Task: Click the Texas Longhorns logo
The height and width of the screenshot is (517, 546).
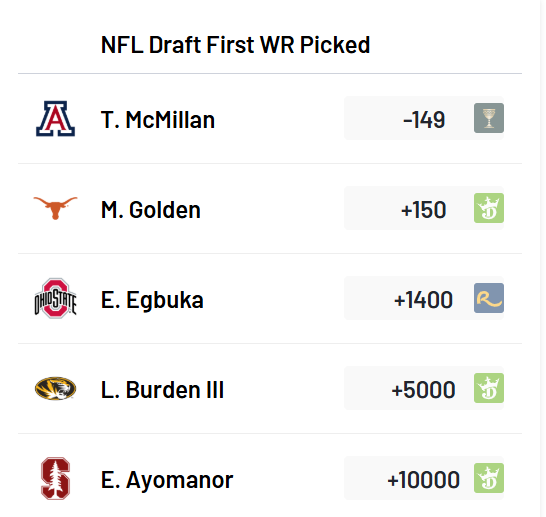Action: [x=55, y=208]
